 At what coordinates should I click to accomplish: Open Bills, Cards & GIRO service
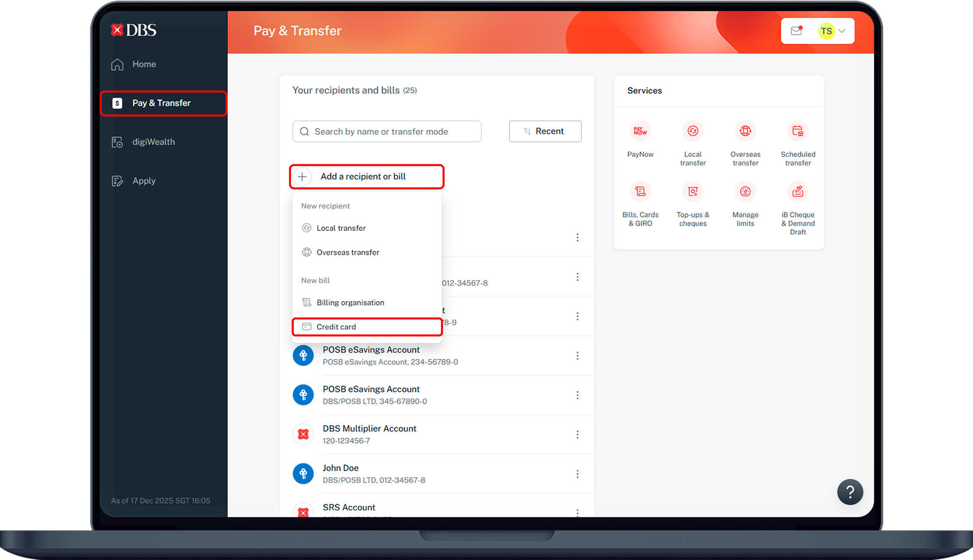pos(640,192)
